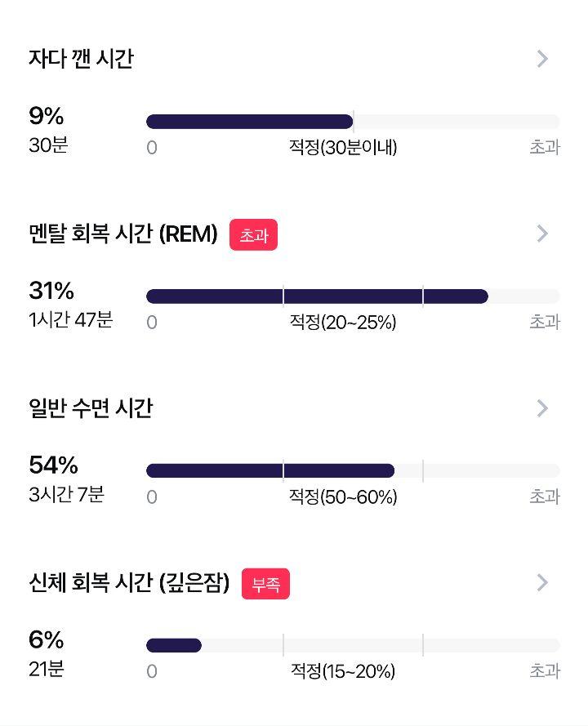
Task: Tap the 1시간 47분 REM duration
Action: [71, 319]
